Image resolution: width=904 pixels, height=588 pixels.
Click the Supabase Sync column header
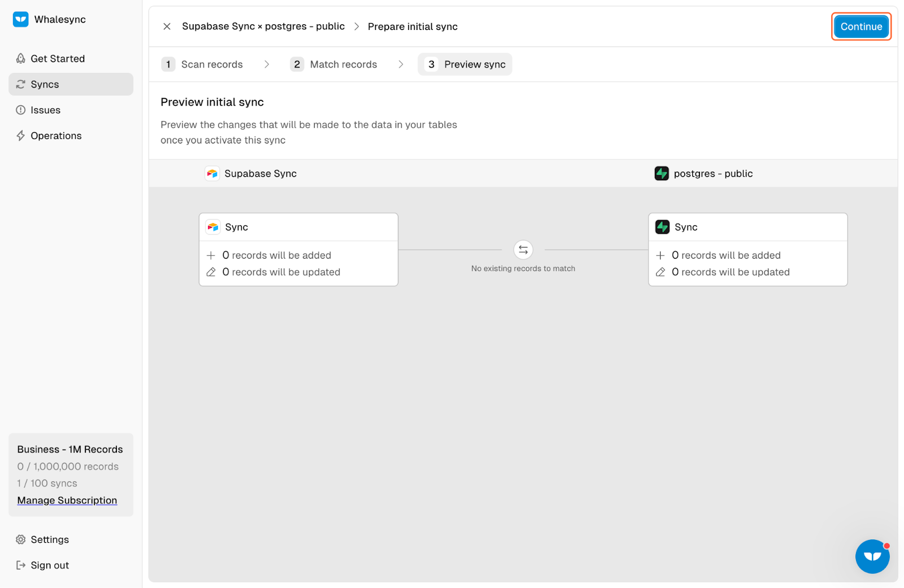pos(260,173)
